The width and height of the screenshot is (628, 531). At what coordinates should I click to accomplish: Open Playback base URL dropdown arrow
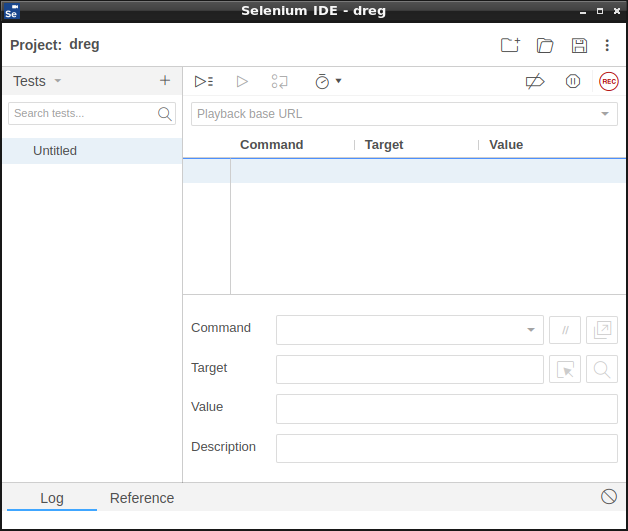(x=605, y=114)
